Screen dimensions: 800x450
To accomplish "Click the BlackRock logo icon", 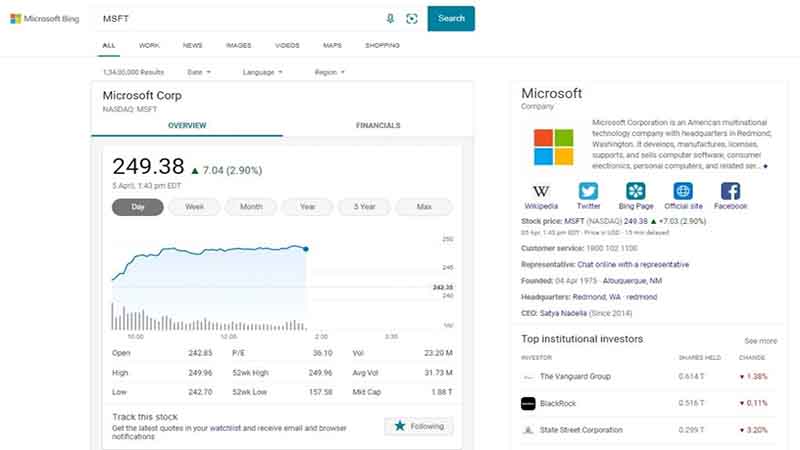I will click(x=528, y=404).
